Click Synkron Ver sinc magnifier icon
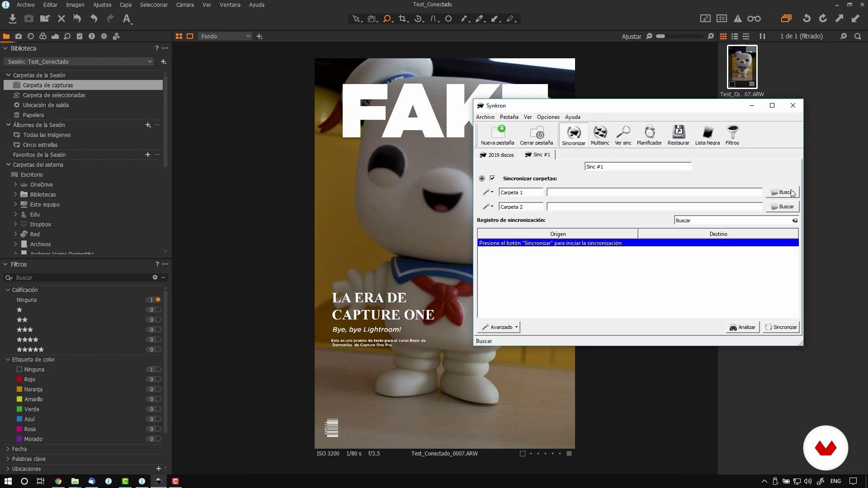Viewport: 868px width, 488px height. click(623, 135)
